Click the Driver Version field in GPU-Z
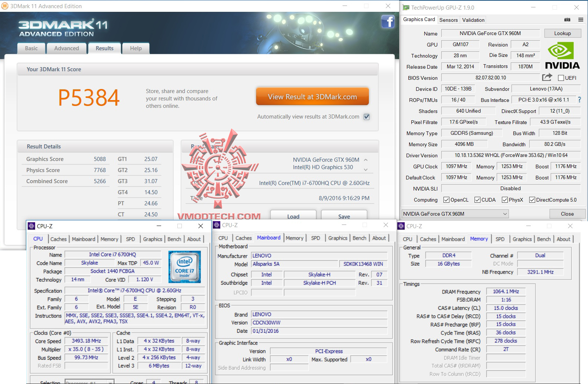 click(511, 155)
